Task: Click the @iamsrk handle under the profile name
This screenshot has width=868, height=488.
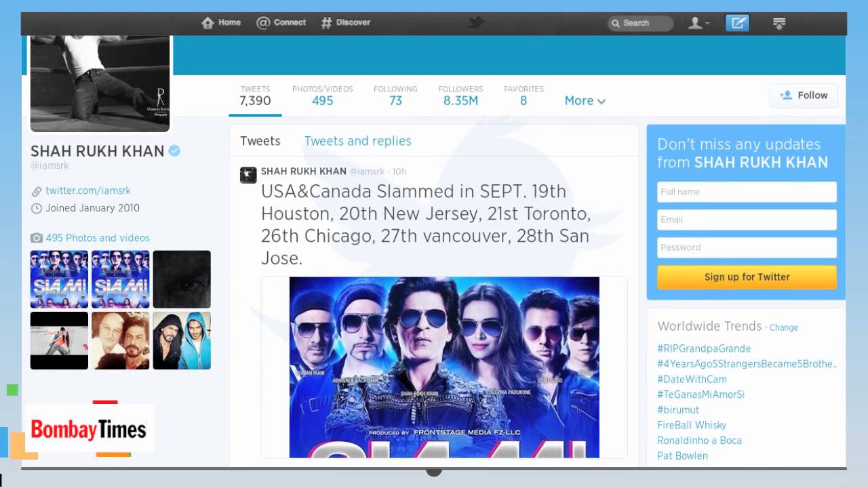Action: 50,166
